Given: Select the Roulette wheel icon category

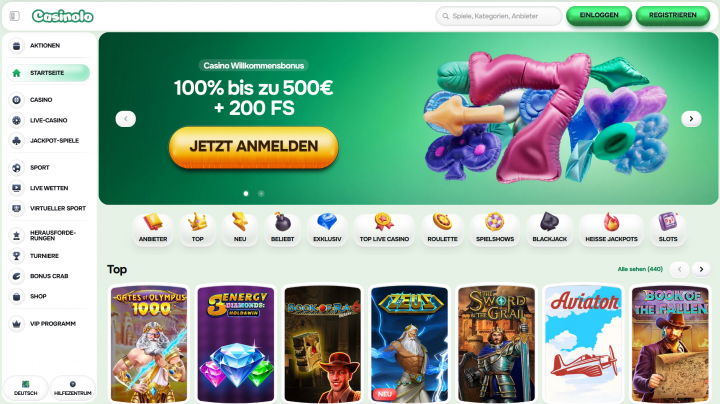Looking at the screenshot, I should coord(442,230).
